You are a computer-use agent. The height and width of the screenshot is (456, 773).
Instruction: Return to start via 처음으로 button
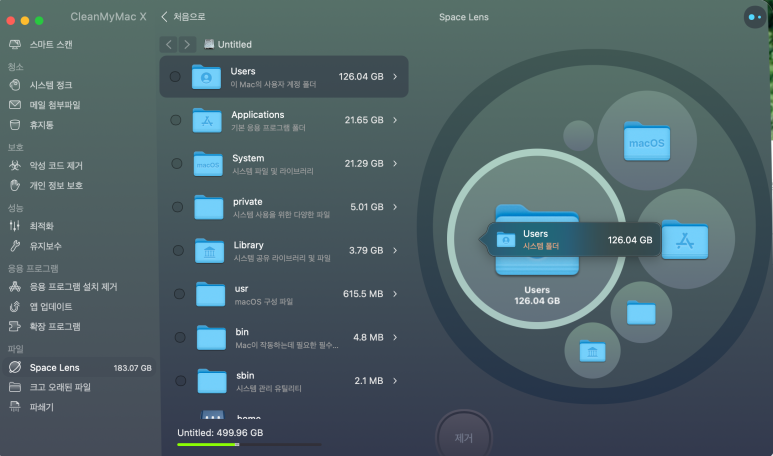(183, 17)
